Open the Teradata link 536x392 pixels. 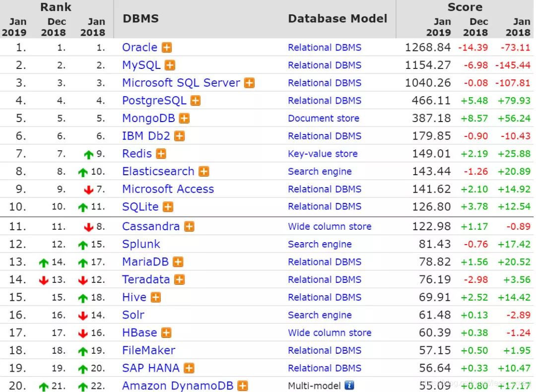pyautogui.click(x=146, y=280)
